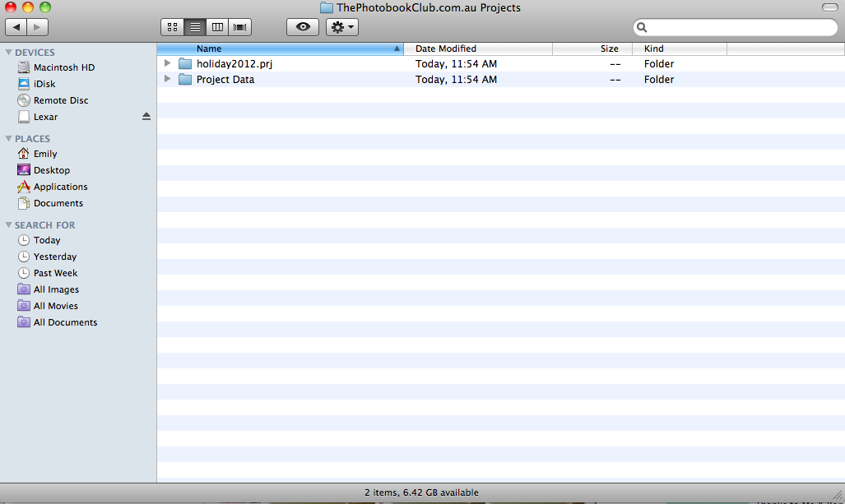
Task: Open the All Movies smart folder
Action: click(x=48, y=306)
